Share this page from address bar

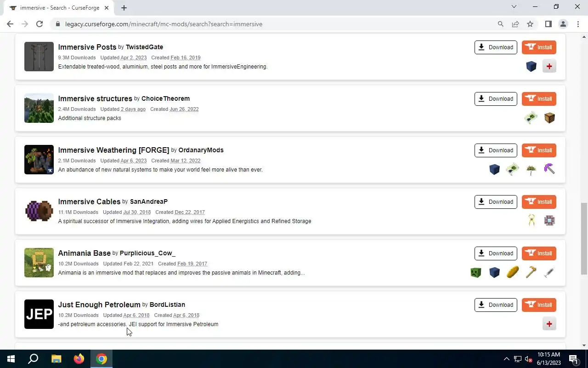point(515,24)
